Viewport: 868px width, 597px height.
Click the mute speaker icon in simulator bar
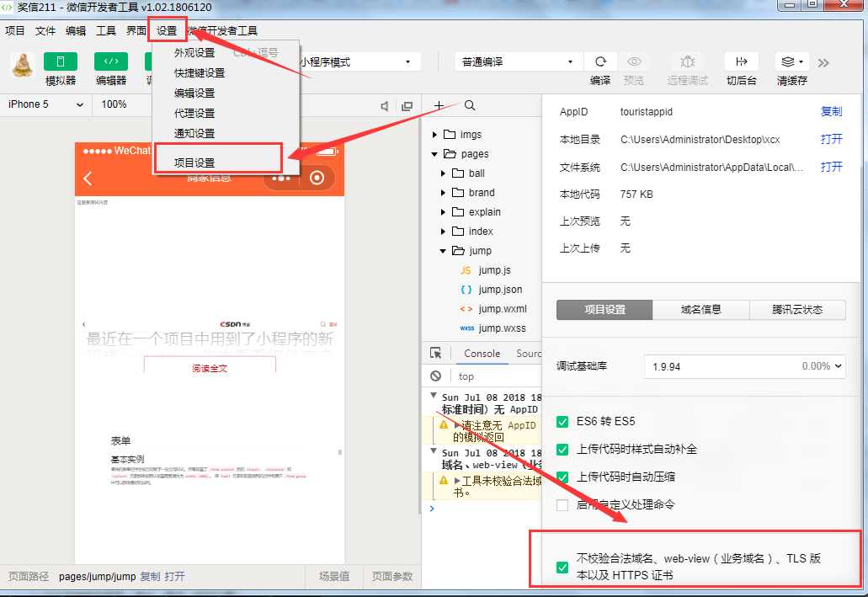(385, 106)
